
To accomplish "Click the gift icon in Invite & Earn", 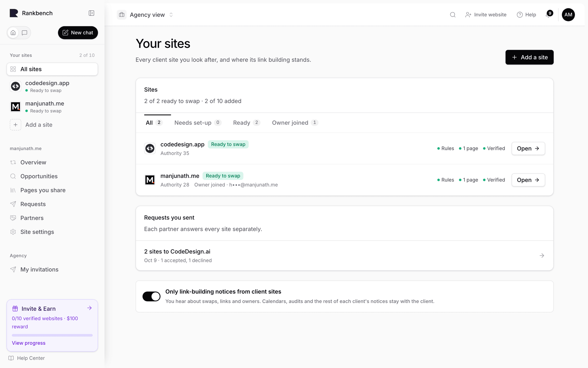I will click(15, 309).
